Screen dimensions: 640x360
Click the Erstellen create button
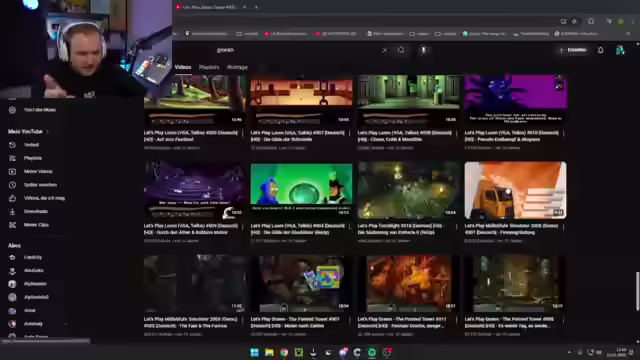click(x=573, y=50)
